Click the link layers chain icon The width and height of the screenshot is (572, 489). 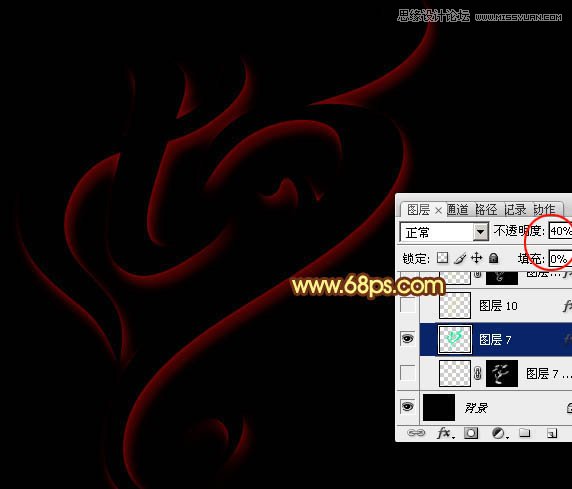click(416, 433)
